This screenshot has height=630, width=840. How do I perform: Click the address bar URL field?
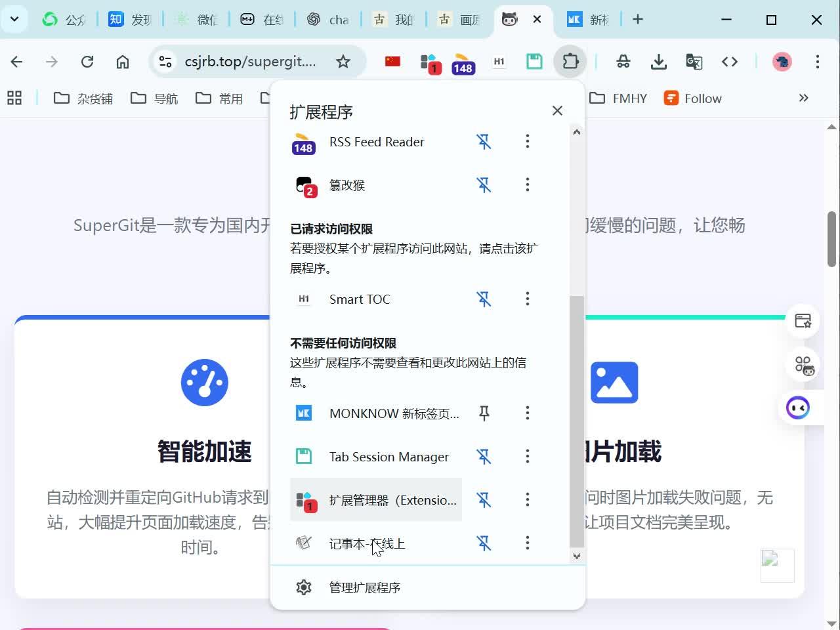pos(249,62)
